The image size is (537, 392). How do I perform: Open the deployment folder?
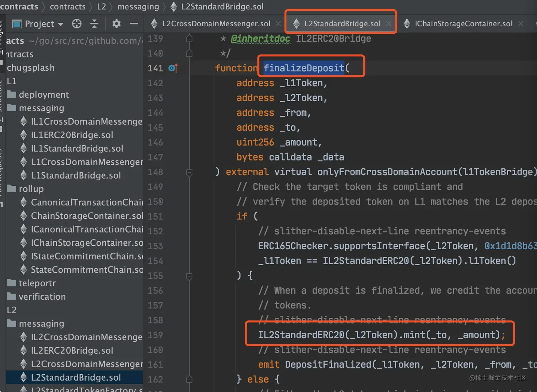[38, 95]
